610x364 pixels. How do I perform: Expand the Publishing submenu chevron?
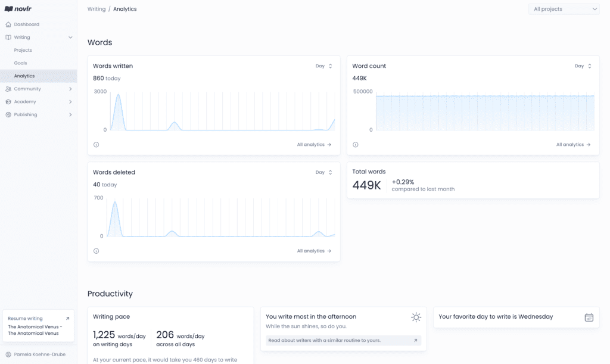pos(70,114)
